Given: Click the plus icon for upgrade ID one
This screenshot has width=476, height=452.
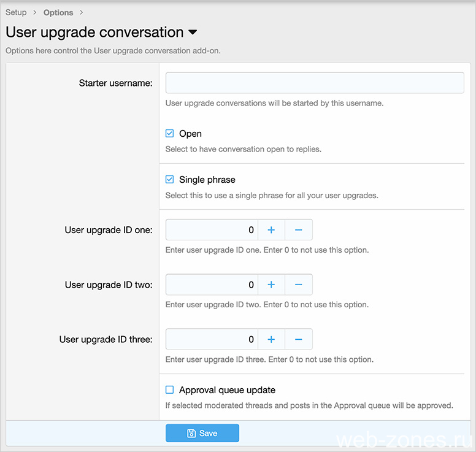Looking at the screenshot, I should 271,230.
